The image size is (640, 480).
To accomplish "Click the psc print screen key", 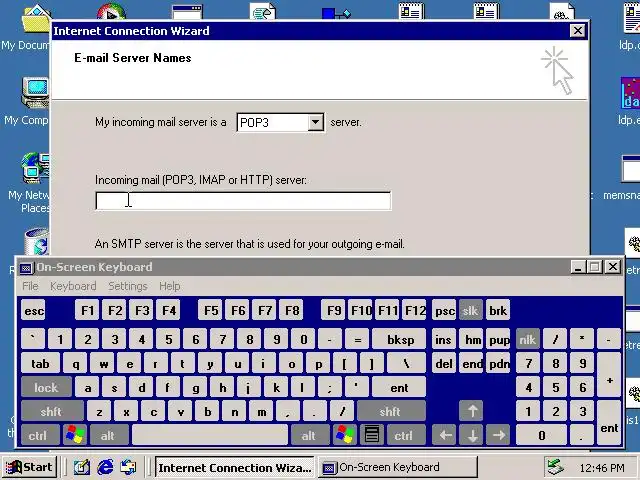I will [x=444, y=311].
